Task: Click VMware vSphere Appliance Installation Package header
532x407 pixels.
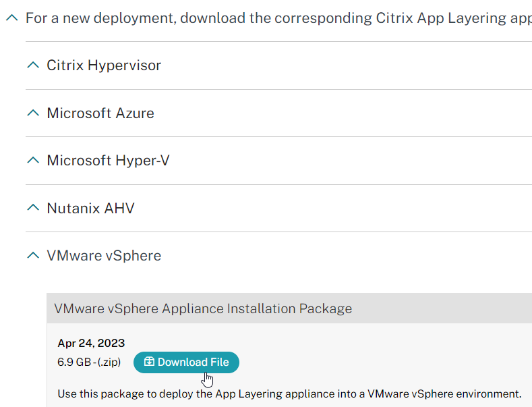Action: tap(203, 308)
